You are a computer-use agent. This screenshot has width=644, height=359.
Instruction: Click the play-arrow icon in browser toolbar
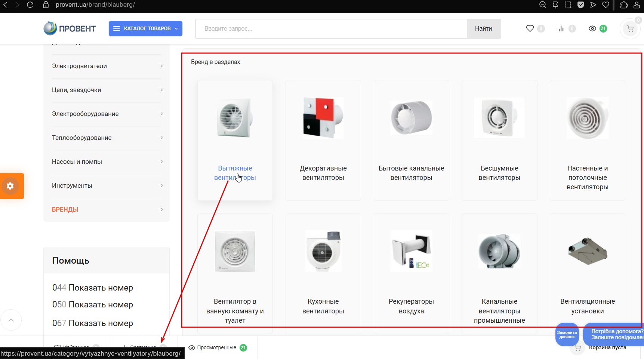tap(593, 5)
